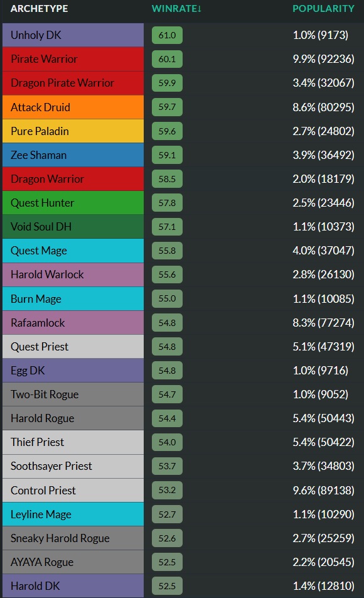364x598 pixels.
Task: Sort by the POPULARITY column header
Action: [x=323, y=8]
